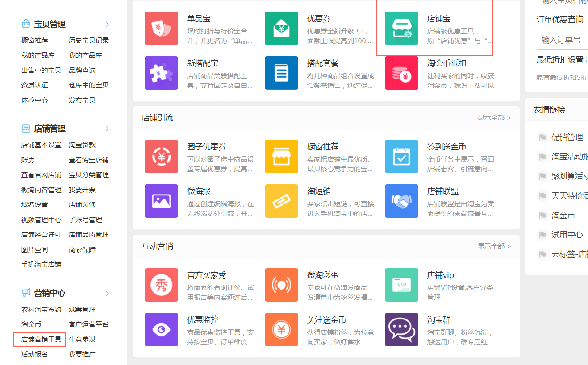Click the 微海报 picture icon
This screenshot has width=588, height=365.
[161, 201]
